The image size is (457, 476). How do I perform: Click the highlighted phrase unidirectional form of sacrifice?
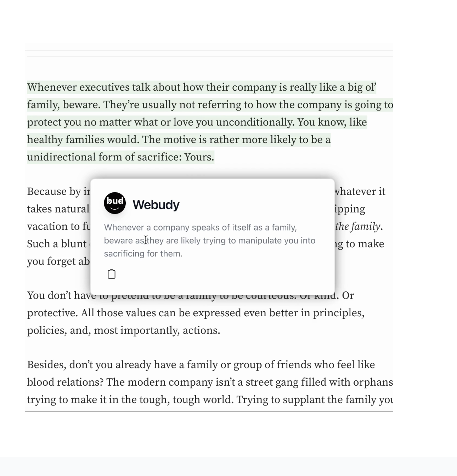(120, 157)
